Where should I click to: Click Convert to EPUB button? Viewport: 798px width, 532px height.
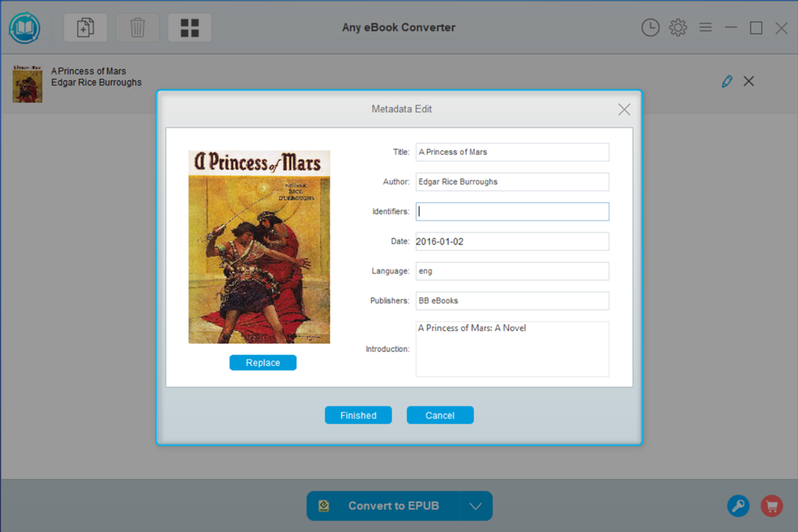pyautogui.click(x=383, y=506)
